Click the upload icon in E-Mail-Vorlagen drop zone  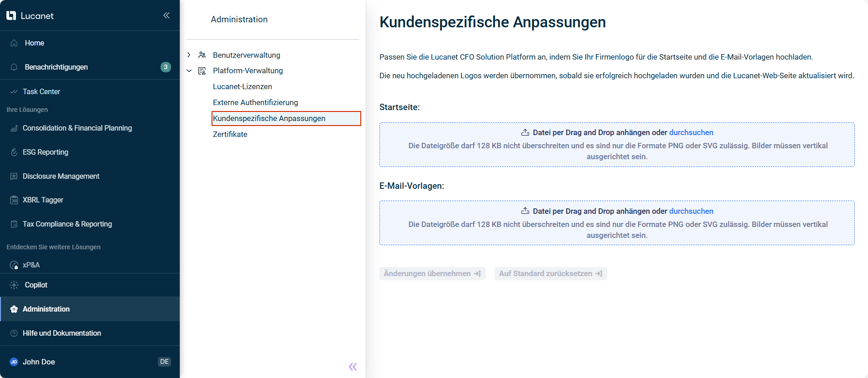[x=525, y=211]
